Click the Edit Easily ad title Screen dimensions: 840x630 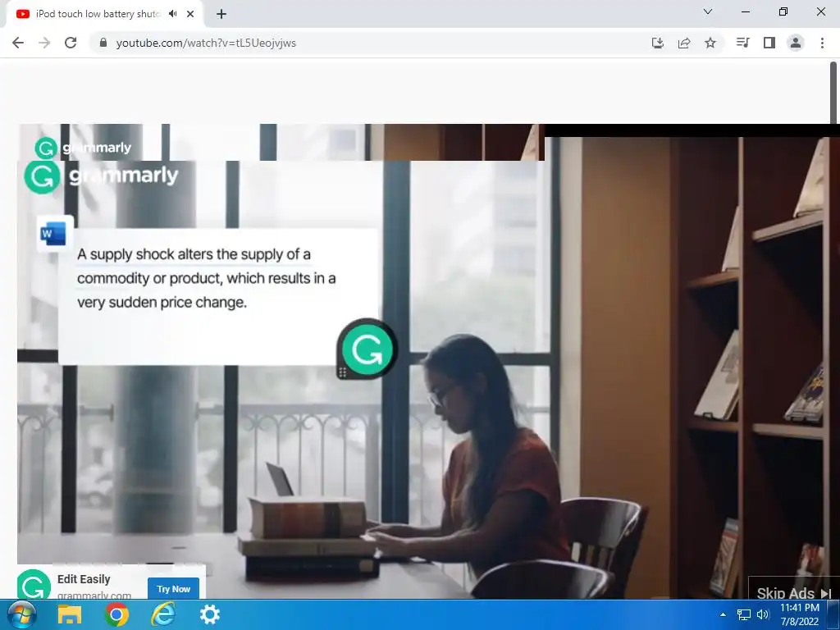point(84,579)
